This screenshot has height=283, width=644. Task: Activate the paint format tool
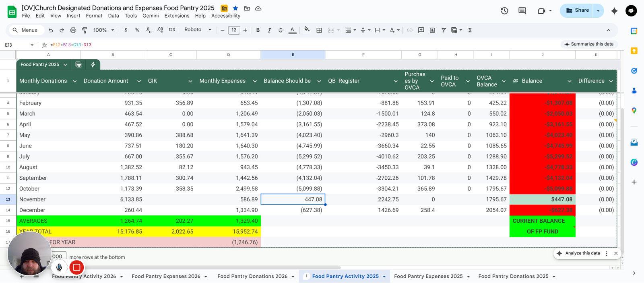click(x=85, y=30)
